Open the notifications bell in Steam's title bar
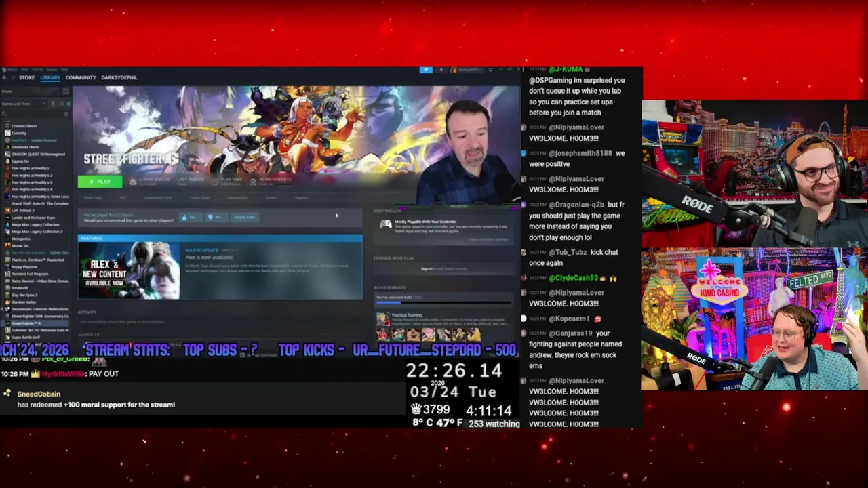Viewport: 868px width, 488px height. (x=441, y=69)
